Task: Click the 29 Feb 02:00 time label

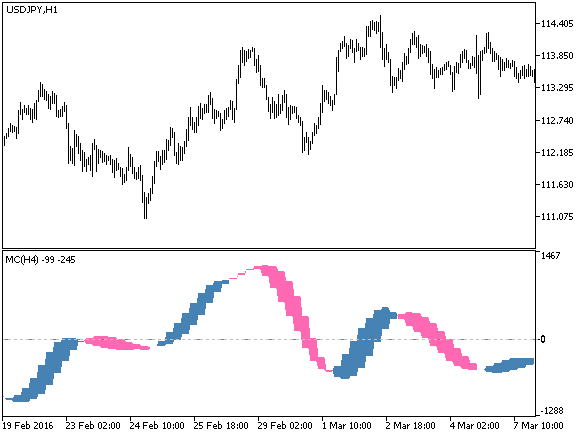Action: (x=285, y=426)
